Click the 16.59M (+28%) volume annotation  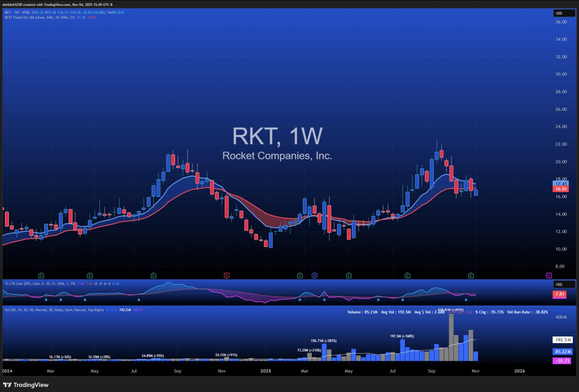pos(99,357)
